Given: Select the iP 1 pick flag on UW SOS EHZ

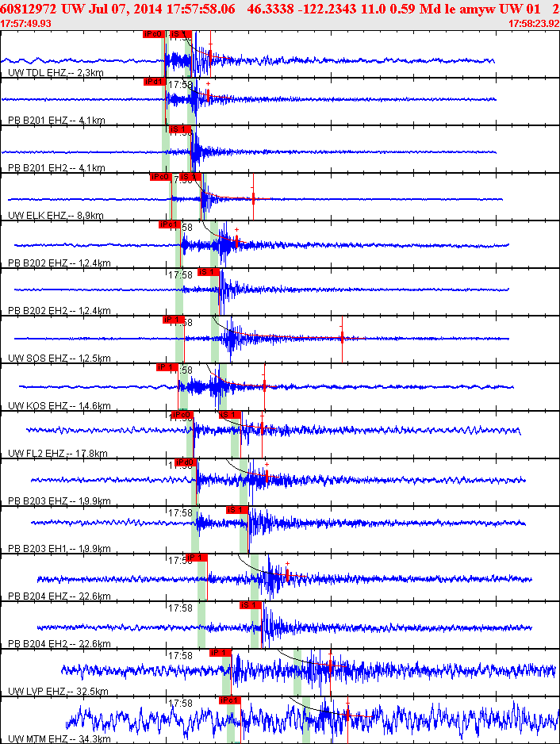Looking at the screenshot, I should [173, 320].
